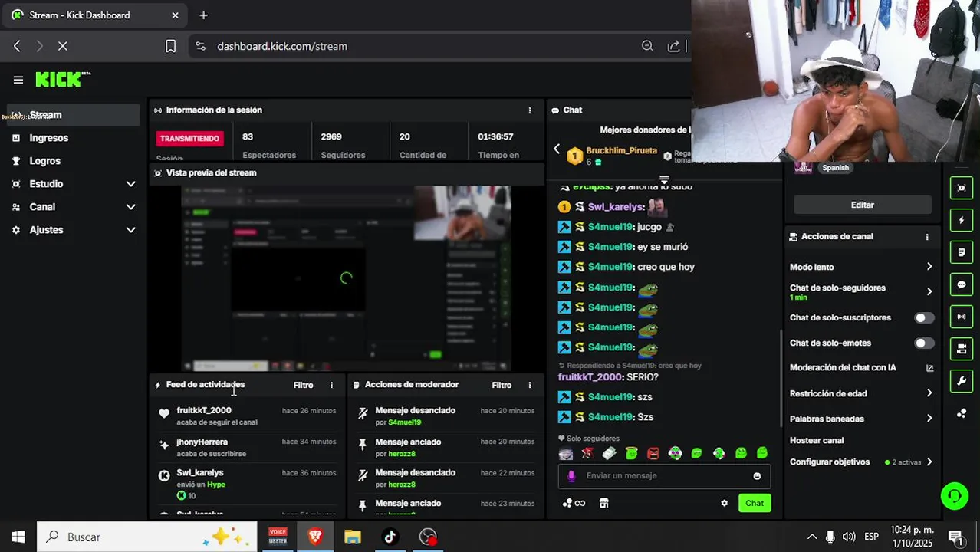Click the Editar button

coord(862,205)
